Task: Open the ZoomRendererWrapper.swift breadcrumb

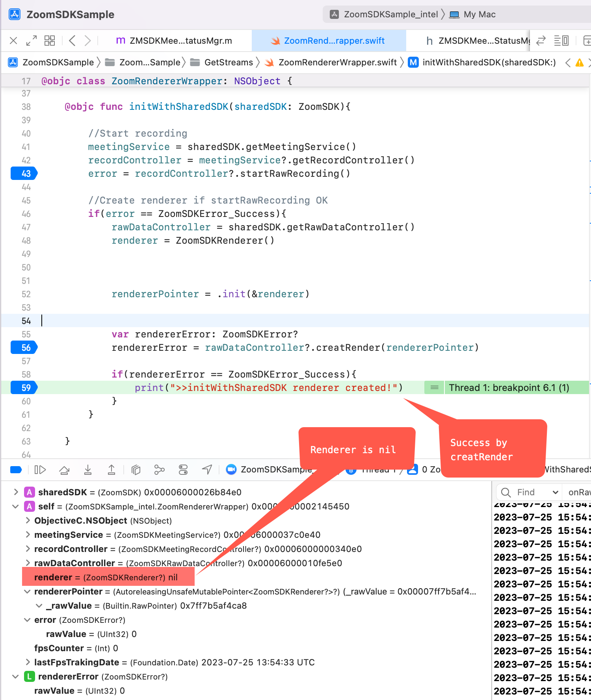Action: pyautogui.click(x=331, y=62)
